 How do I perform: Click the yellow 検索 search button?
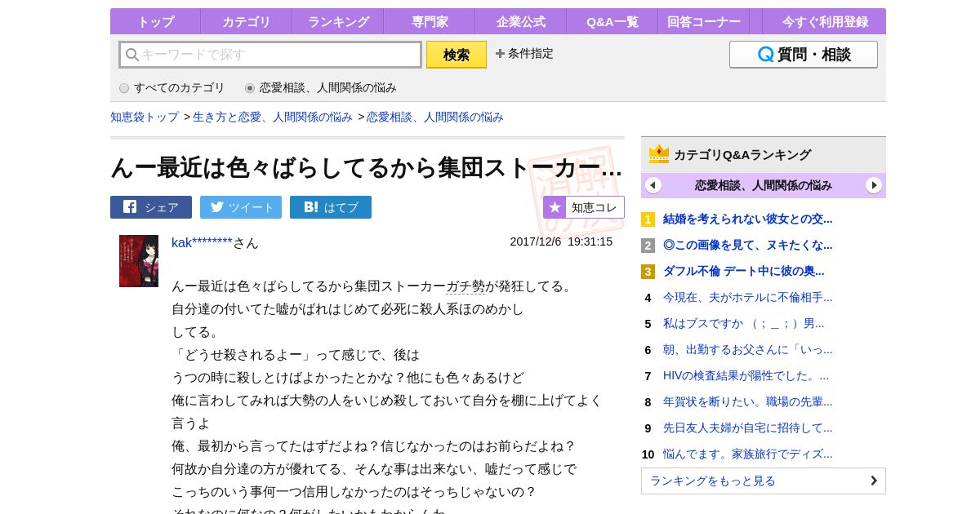click(x=457, y=55)
